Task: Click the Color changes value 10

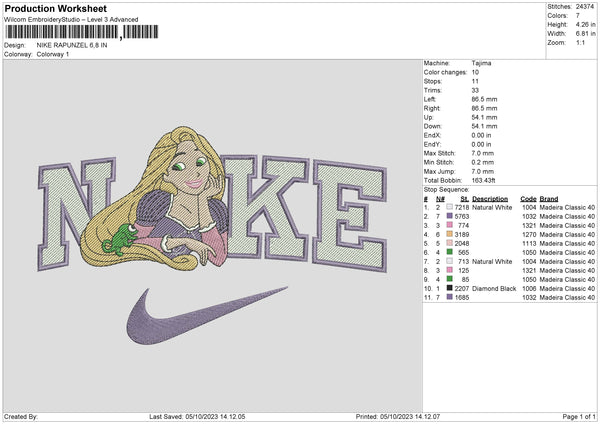Action: 475,72
